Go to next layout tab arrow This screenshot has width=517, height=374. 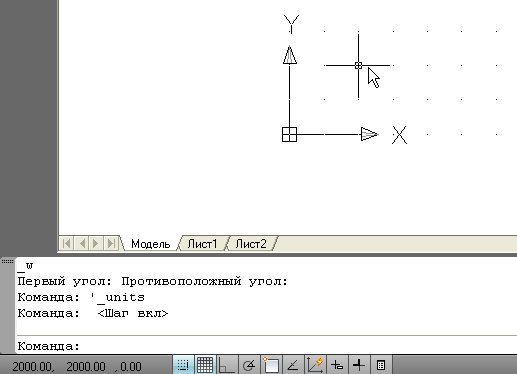pyautogui.click(x=96, y=243)
